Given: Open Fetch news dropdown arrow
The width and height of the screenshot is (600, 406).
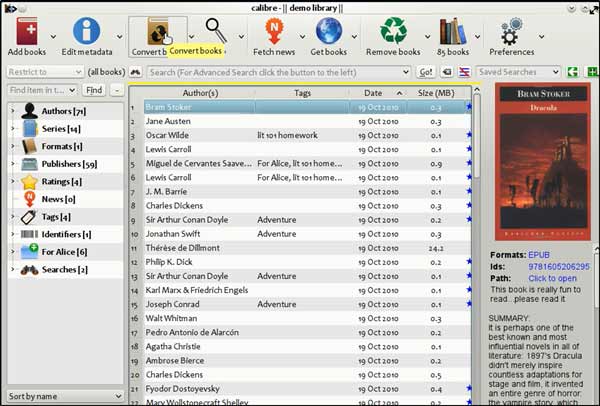Looking at the screenshot, I should pos(302,37).
